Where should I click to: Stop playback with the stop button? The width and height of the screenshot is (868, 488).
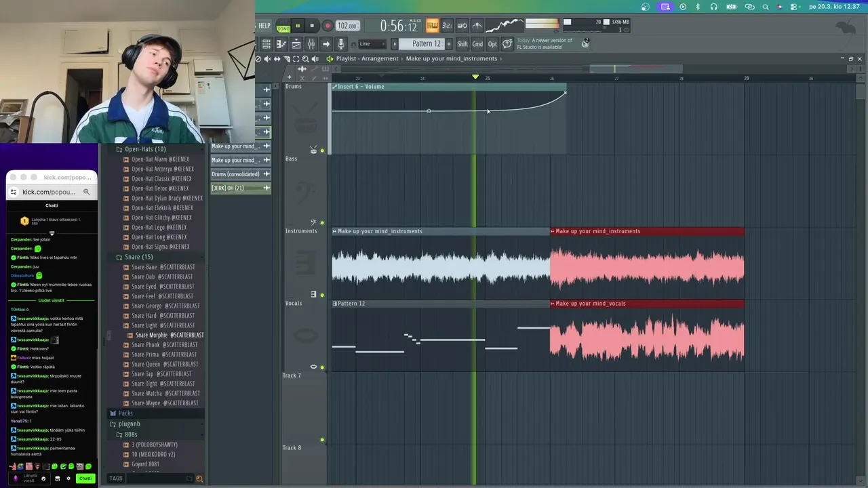click(x=312, y=26)
